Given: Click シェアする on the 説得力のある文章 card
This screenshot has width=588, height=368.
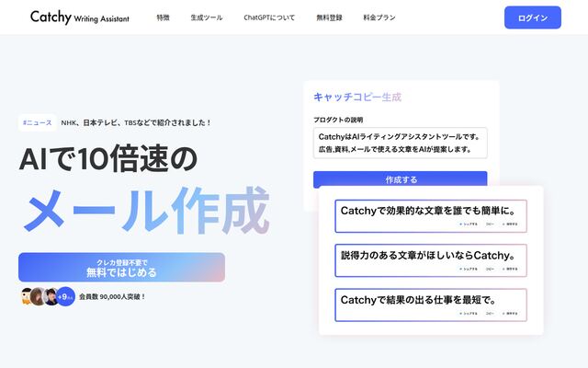Looking at the screenshot, I should point(469,269).
